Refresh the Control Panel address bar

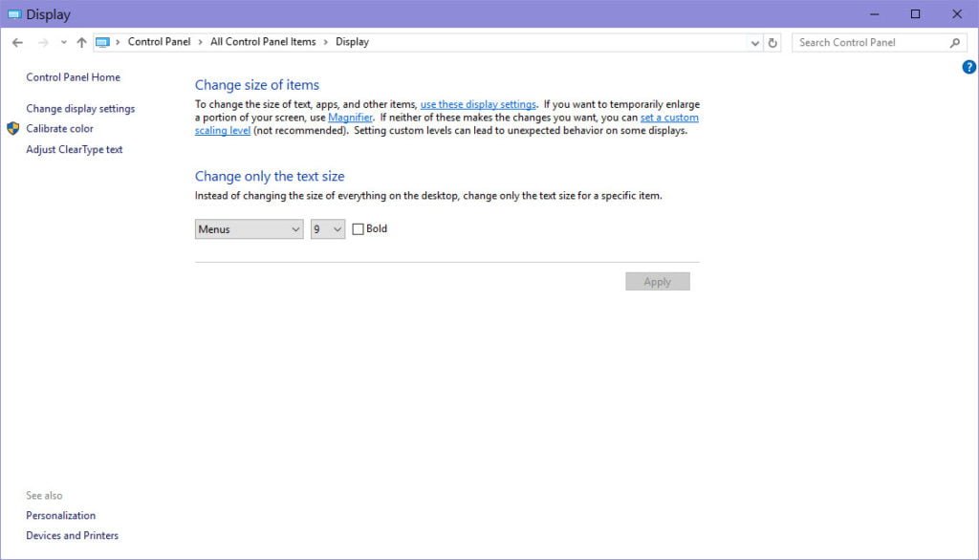772,42
